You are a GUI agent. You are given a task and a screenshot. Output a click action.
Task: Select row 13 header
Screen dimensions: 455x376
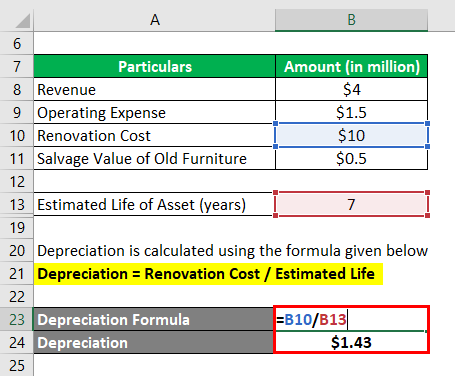pos(17,204)
